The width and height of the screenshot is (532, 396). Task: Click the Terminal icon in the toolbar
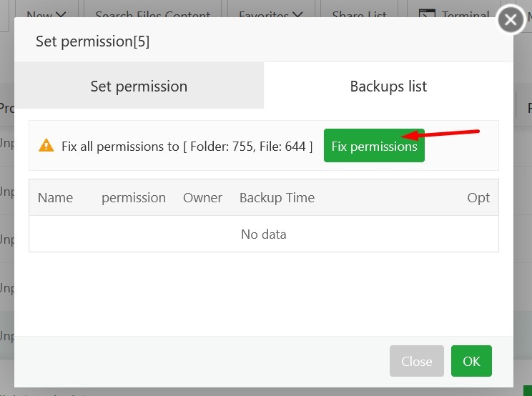pyautogui.click(x=427, y=14)
